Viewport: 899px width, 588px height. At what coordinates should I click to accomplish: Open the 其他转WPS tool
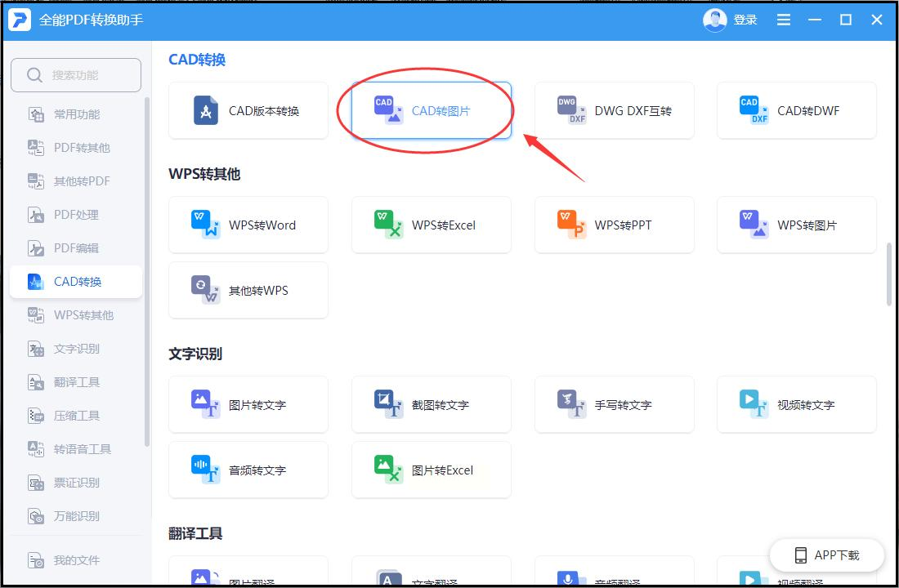tap(248, 290)
